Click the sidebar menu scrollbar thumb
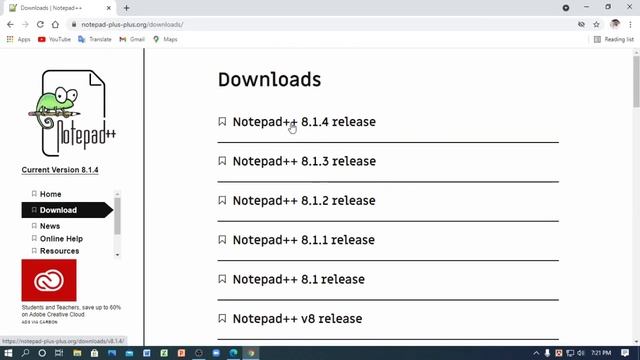The image size is (640, 360). point(118,216)
